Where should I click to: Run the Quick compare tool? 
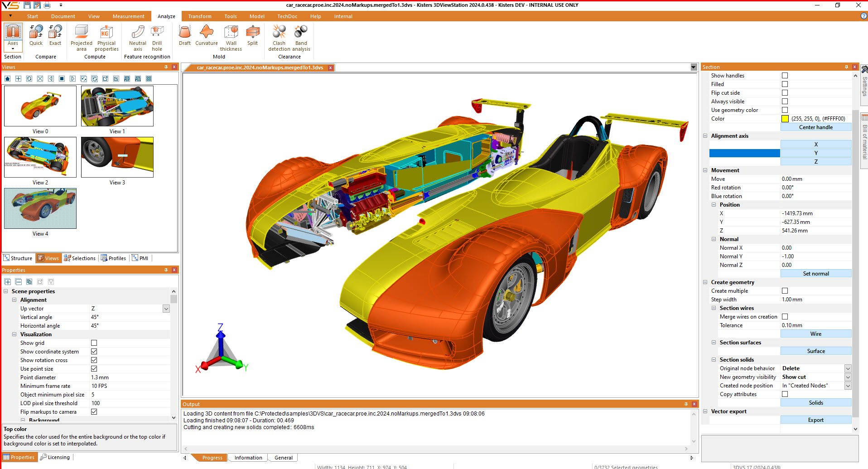click(36, 35)
